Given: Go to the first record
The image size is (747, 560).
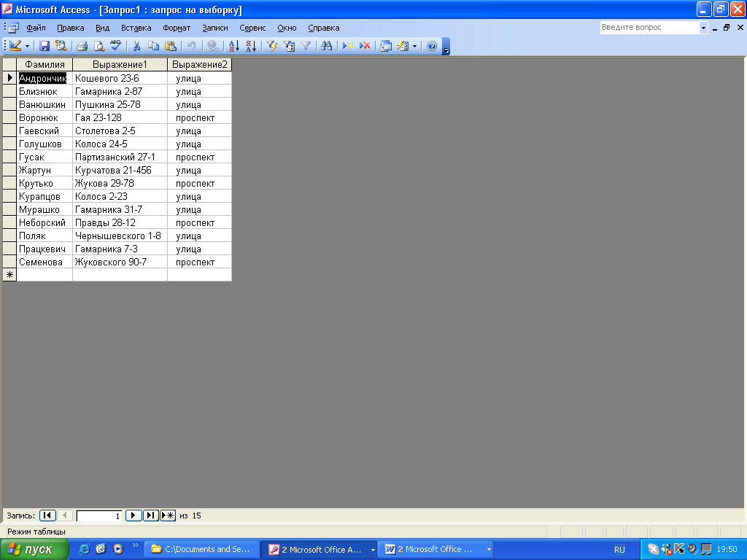Looking at the screenshot, I should point(47,516).
